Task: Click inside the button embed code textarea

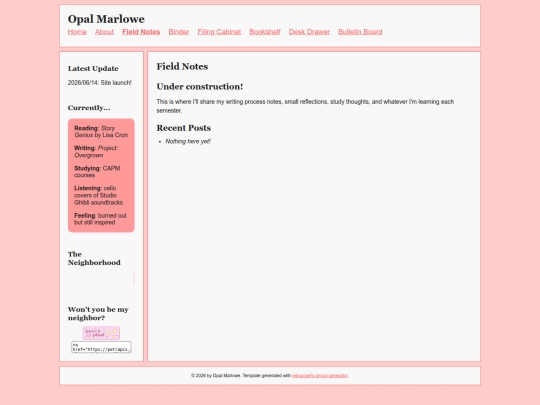Action: tap(101, 347)
